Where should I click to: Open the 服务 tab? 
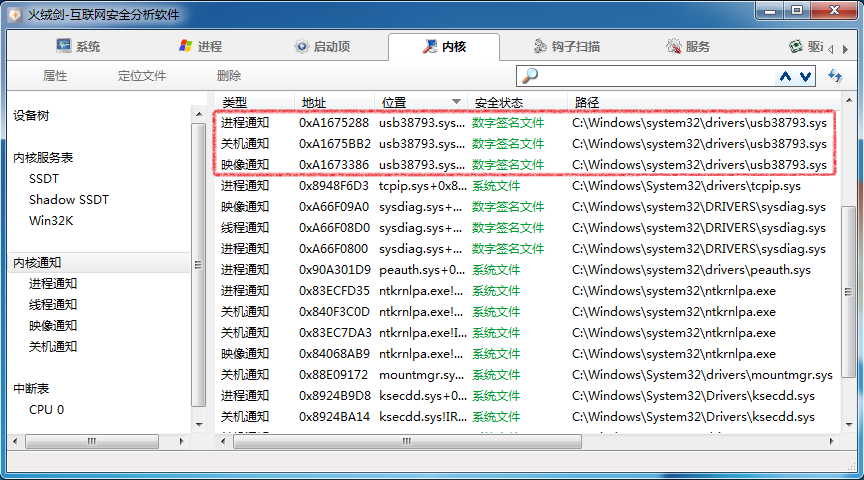coord(688,47)
